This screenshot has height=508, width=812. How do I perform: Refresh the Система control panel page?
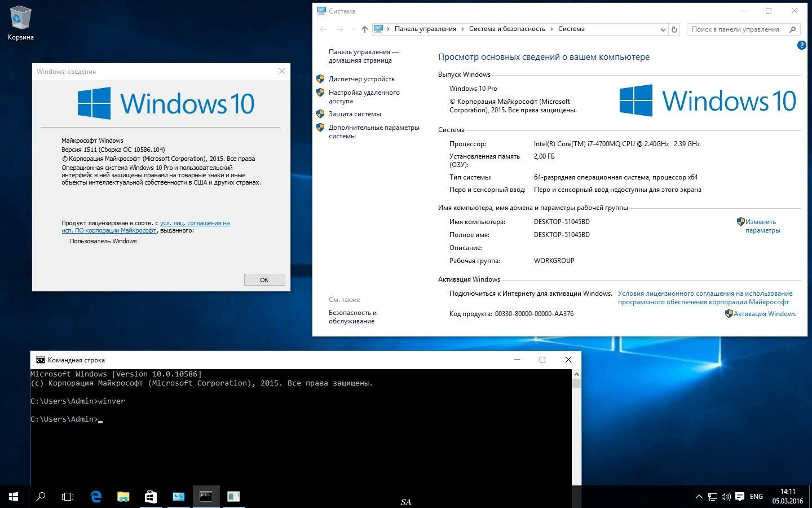[674, 29]
